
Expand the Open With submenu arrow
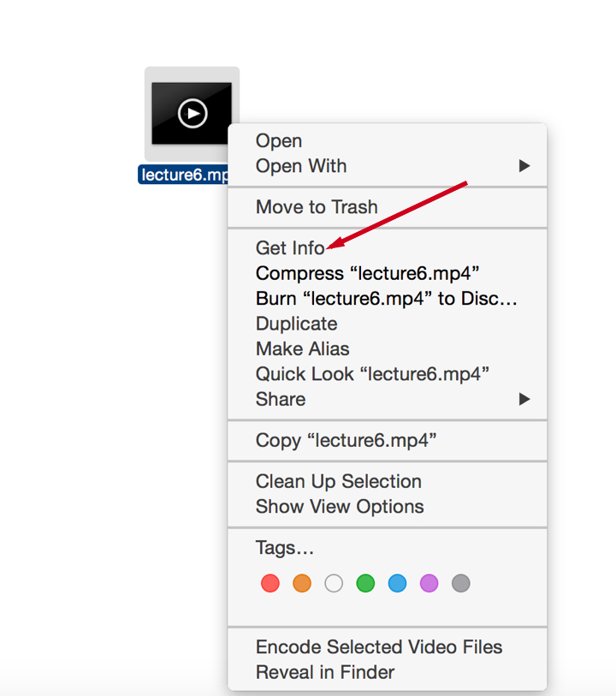(524, 165)
